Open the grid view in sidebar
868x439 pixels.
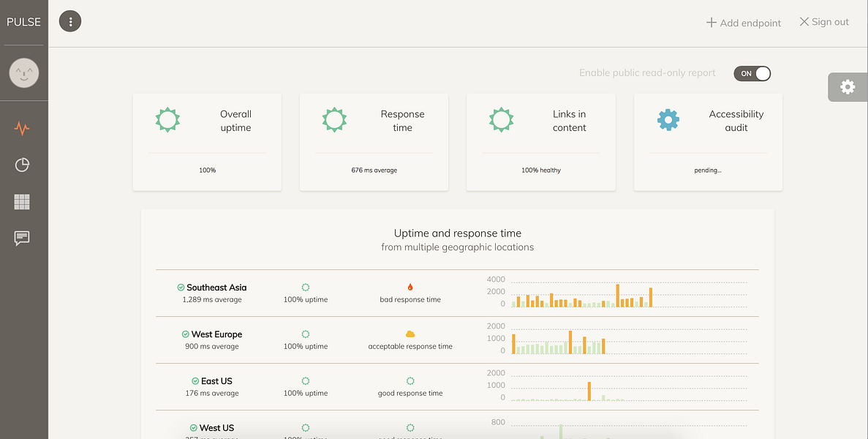click(22, 201)
